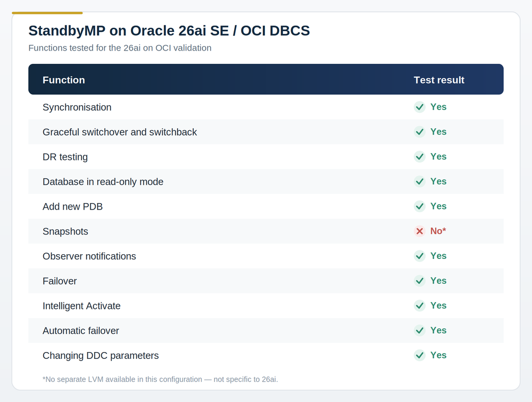This screenshot has height=402, width=532.
Task: Click the 'Yes' result for Failover
Action: pos(438,281)
